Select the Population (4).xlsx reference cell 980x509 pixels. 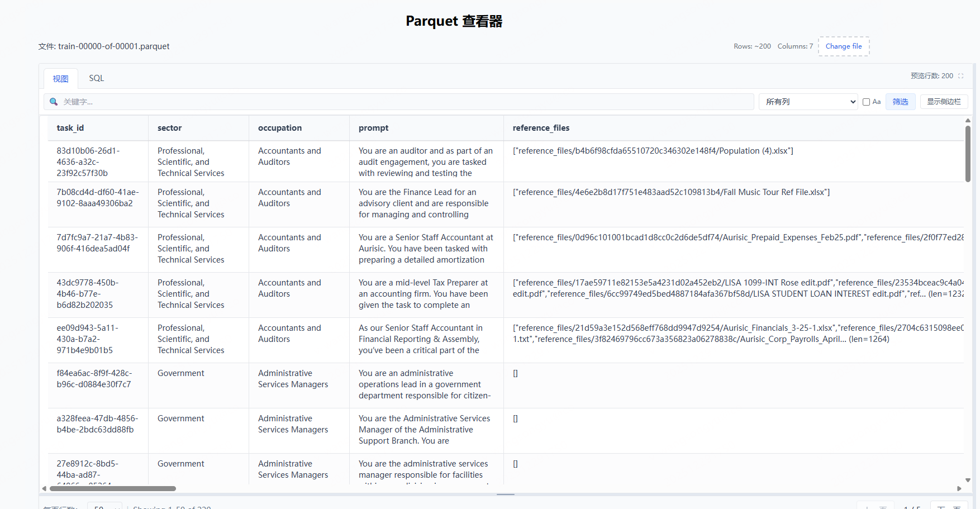(x=653, y=151)
